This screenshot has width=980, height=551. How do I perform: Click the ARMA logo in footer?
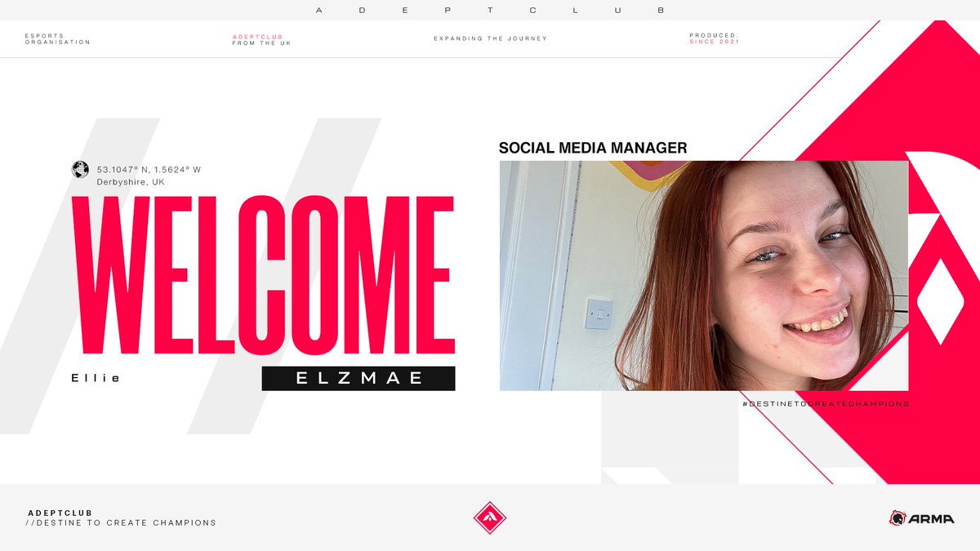[x=921, y=518]
